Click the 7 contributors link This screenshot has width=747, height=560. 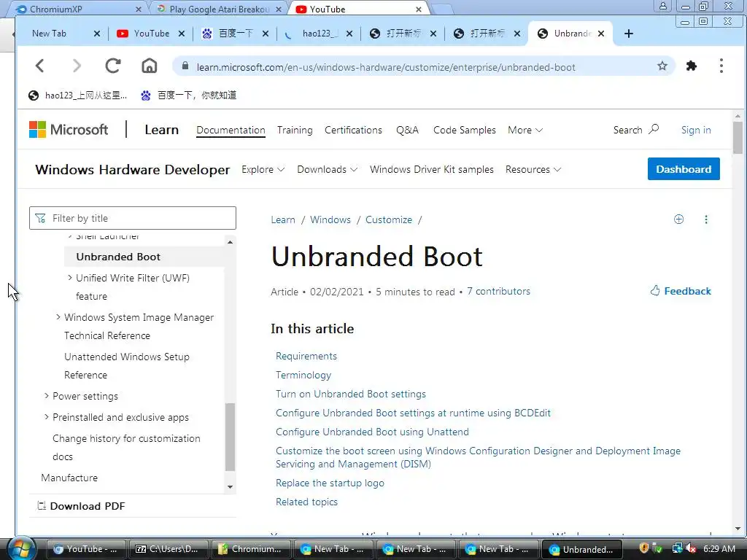(x=498, y=291)
